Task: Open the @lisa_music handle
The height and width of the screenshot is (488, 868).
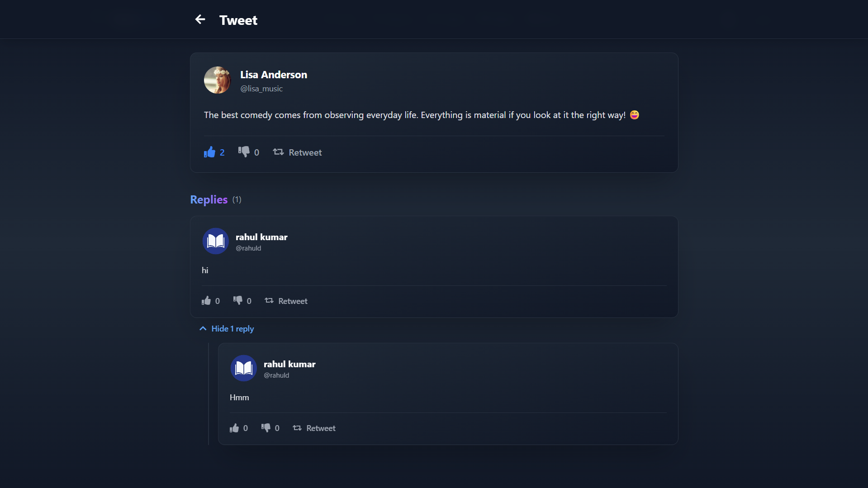Action: click(261, 89)
